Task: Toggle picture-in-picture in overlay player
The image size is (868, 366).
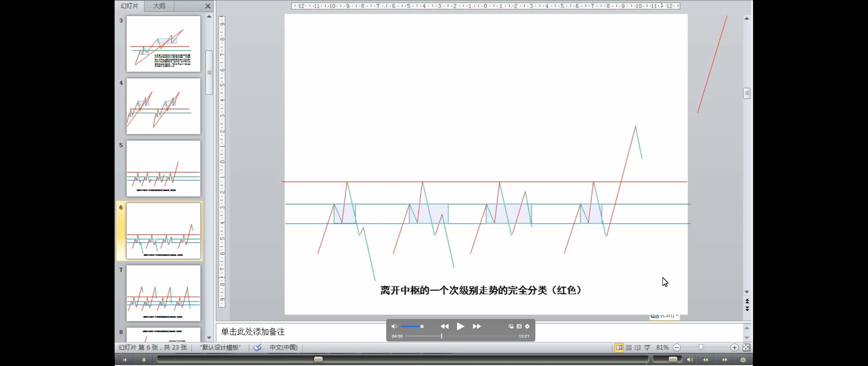Action: (511, 326)
